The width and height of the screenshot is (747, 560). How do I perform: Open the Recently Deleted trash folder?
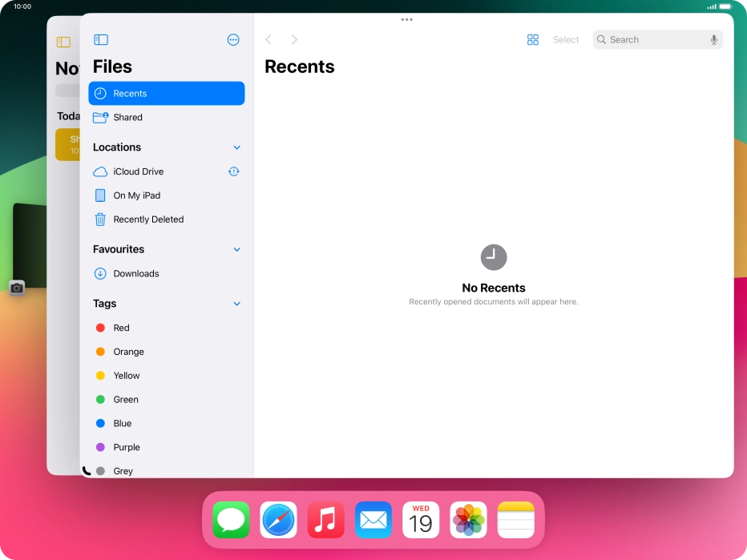[147, 219]
